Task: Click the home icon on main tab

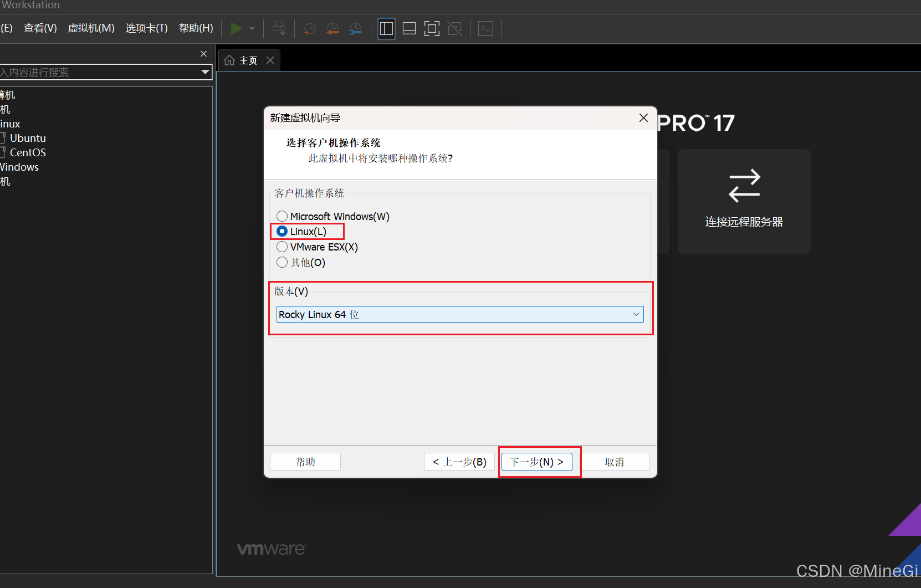Action: tap(229, 60)
